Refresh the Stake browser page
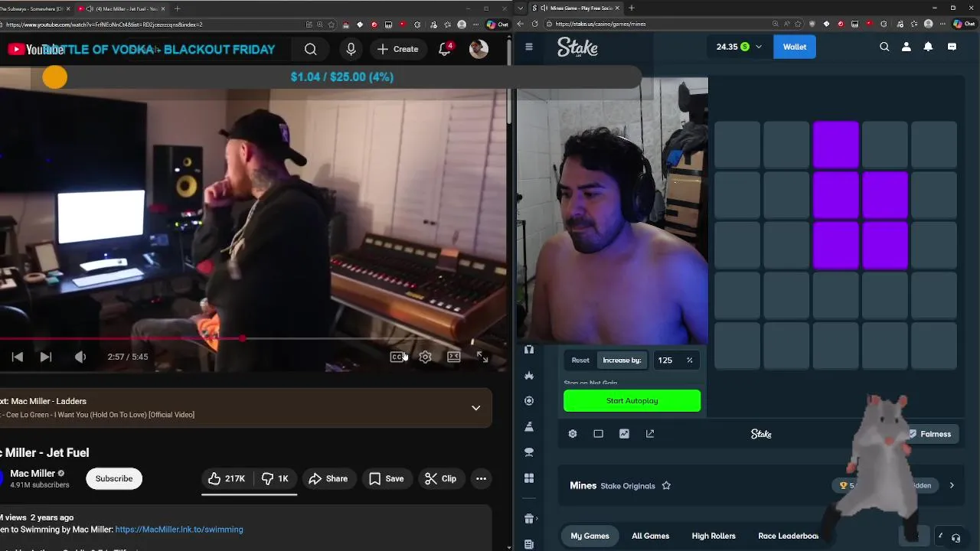 pos(534,24)
